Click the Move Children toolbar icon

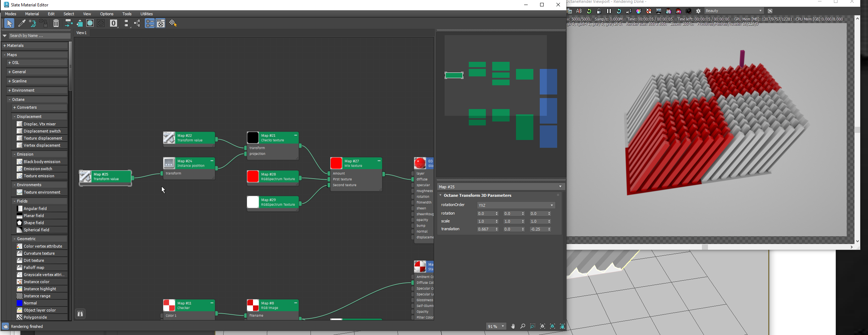[68, 23]
